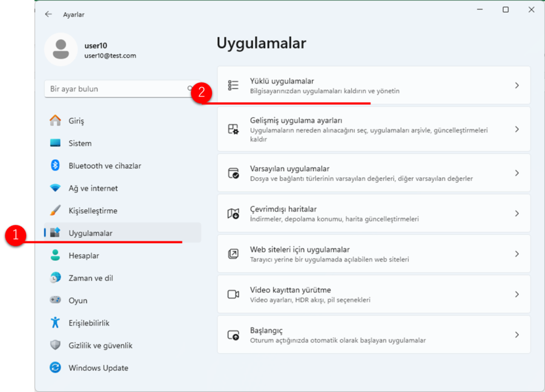The width and height of the screenshot is (545, 392).
Task: Navigate to Ağ ve internet
Action: (x=123, y=188)
